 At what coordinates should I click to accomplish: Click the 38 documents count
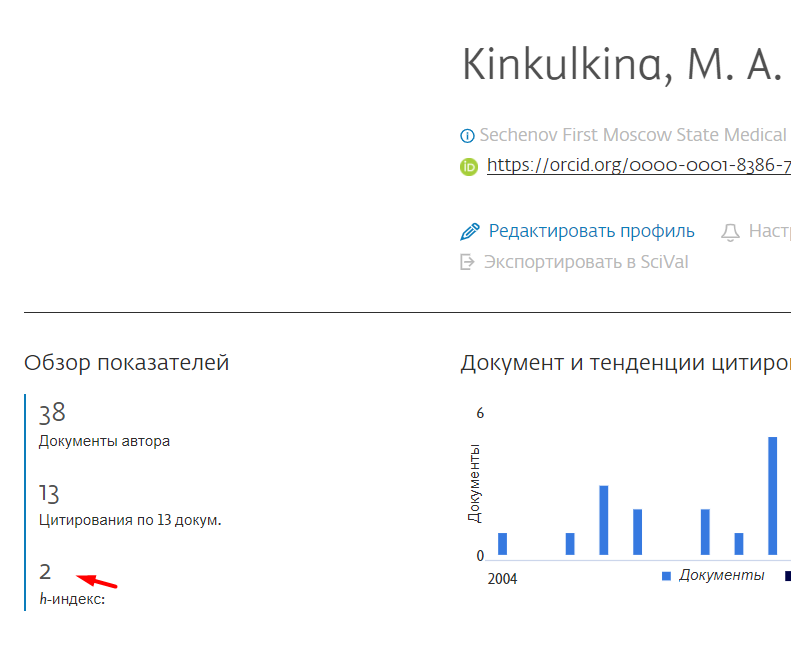(x=52, y=413)
